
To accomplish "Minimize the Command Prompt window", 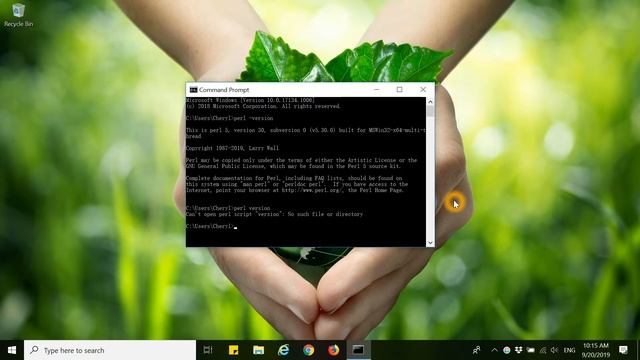I will click(376, 89).
